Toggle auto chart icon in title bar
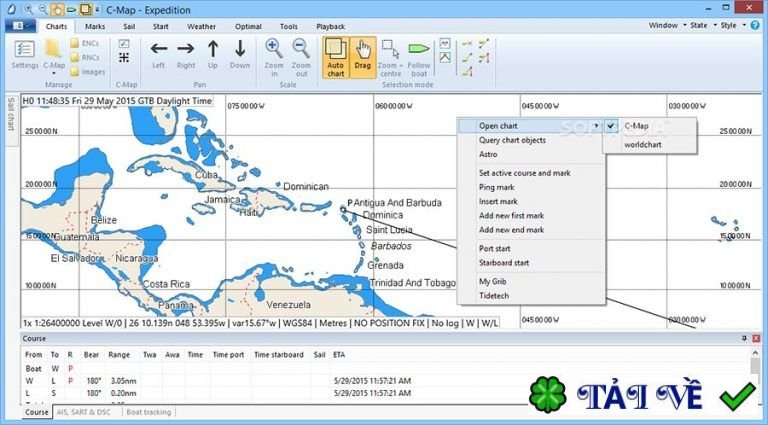768x425 pixels. pos(86,9)
